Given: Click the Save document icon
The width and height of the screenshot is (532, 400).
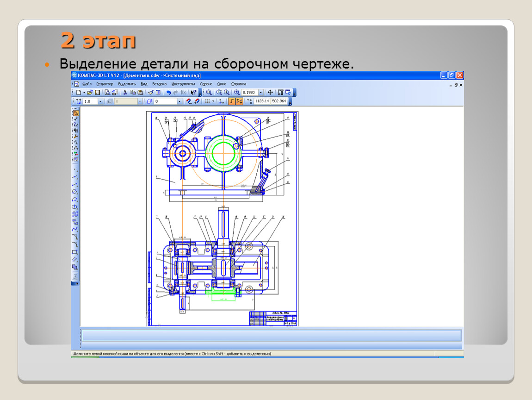Looking at the screenshot, I should pyautogui.click(x=98, y=93).
